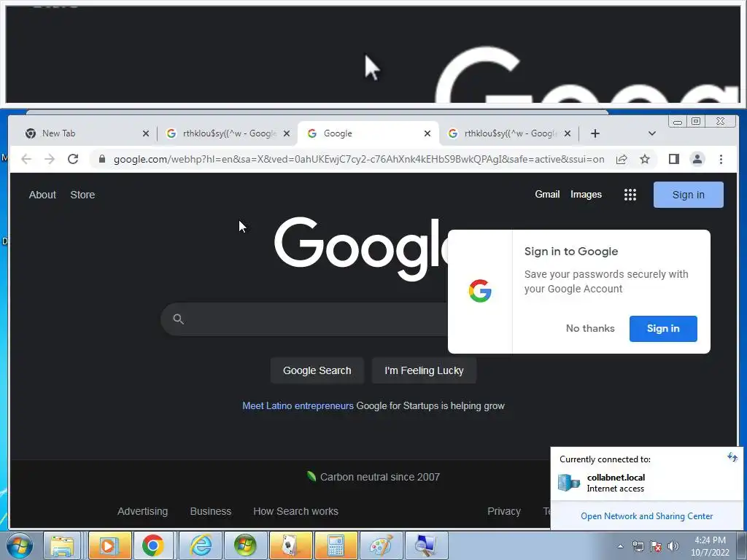Open the Windows flag taskbar icon

coord(245,545)
